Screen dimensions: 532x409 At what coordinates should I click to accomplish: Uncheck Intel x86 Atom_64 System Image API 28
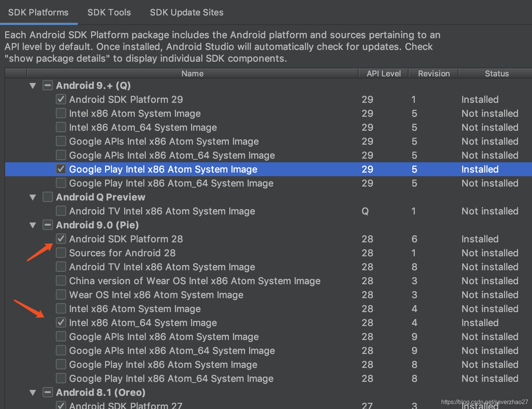(61, 323)
